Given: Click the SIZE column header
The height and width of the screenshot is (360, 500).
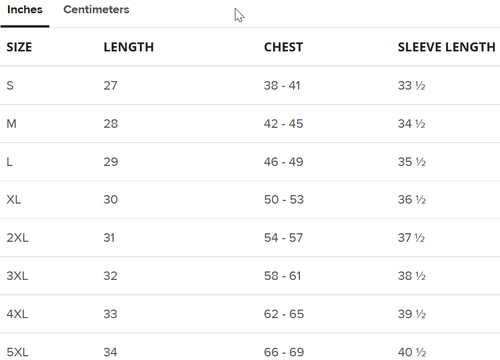Looking at the screenshot, I should [19, 47].
